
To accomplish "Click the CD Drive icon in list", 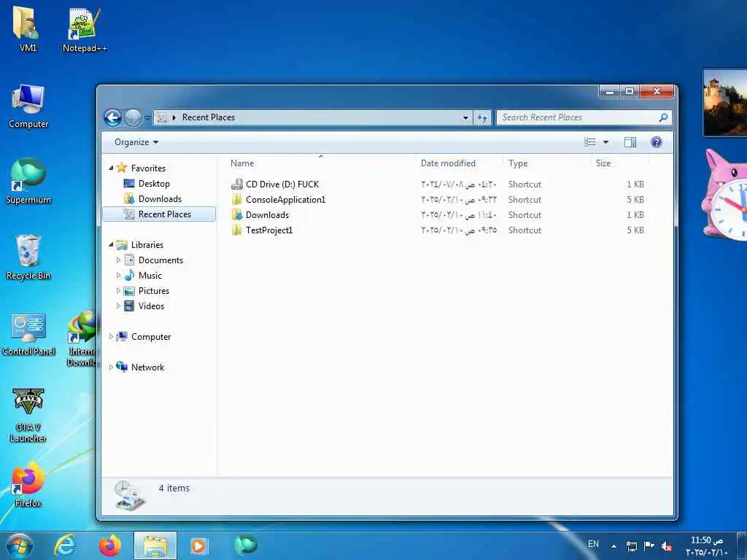I will (237, 184).
